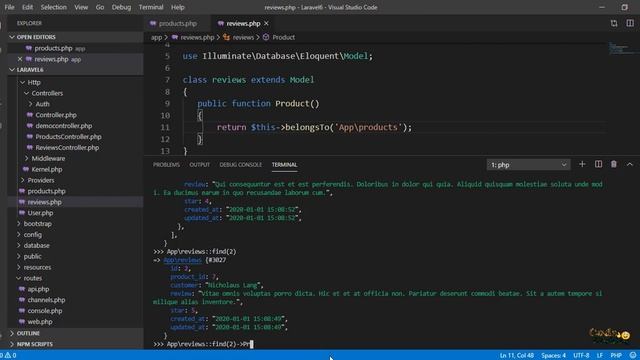The height and width of the screenshot is (360, 640).
Task: Open Kernel.php file
Action: coord(47,169)
